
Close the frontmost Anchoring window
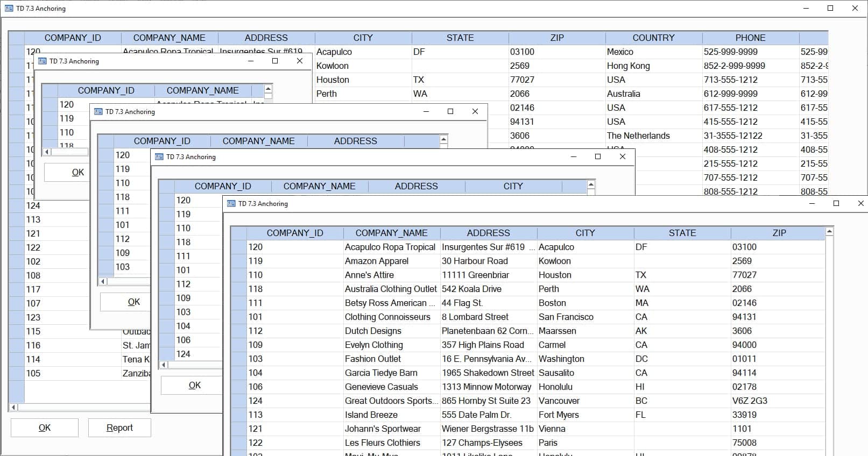860,203
